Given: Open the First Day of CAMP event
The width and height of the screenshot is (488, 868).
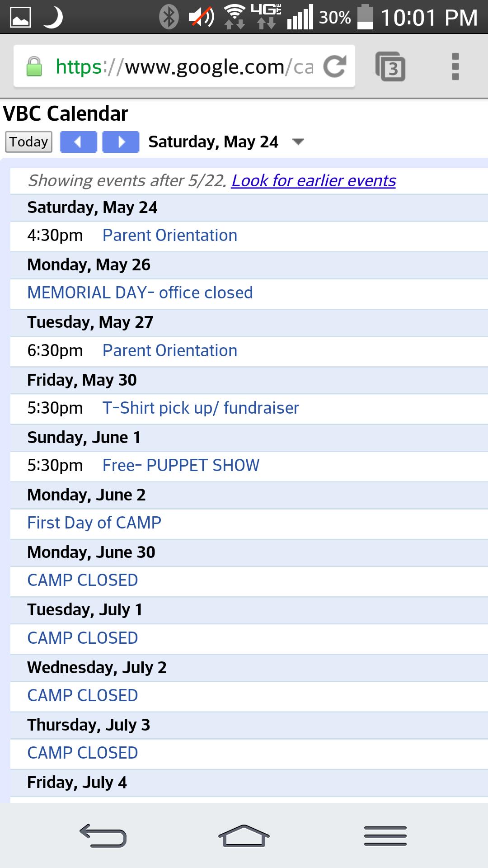Looking at the screenshot, I should (94, 523).
